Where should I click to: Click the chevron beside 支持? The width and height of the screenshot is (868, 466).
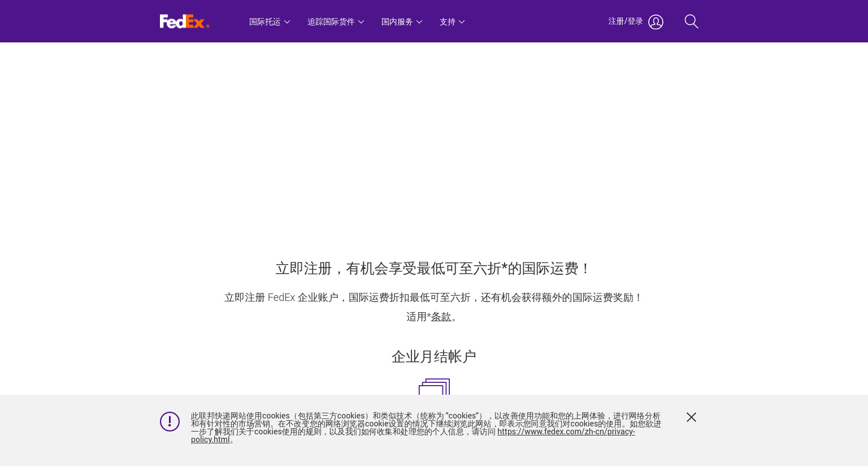point(462,22)
